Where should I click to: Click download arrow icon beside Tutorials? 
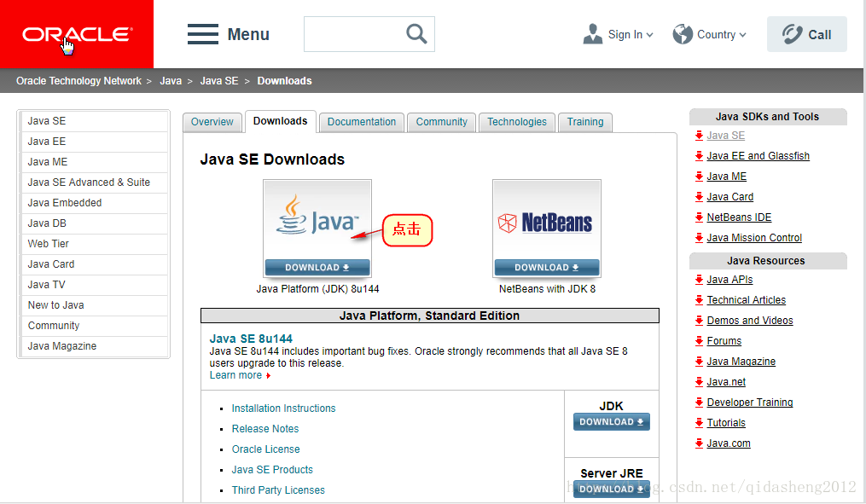700,422
